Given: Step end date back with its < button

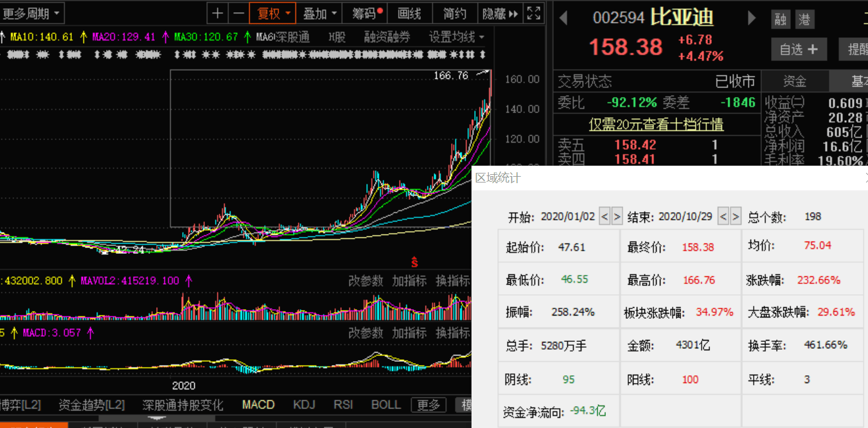Looking at the screenshot, I should (x=723, y=217).
